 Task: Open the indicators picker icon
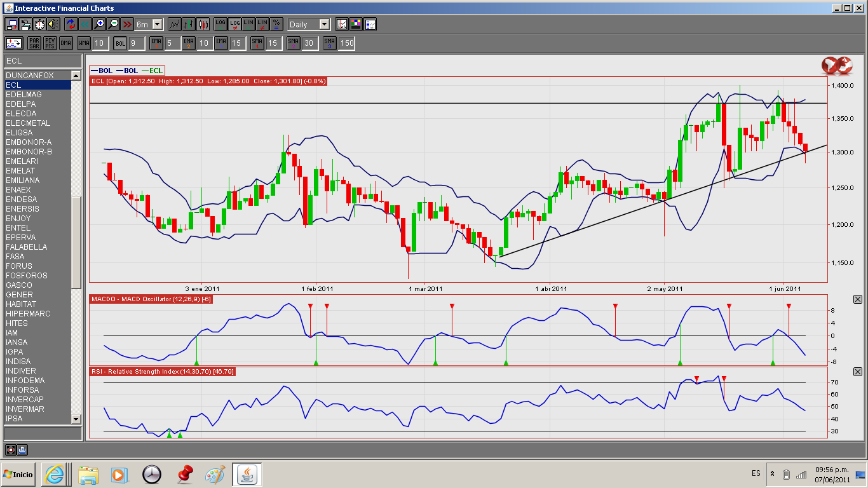(x=15, y=43)
